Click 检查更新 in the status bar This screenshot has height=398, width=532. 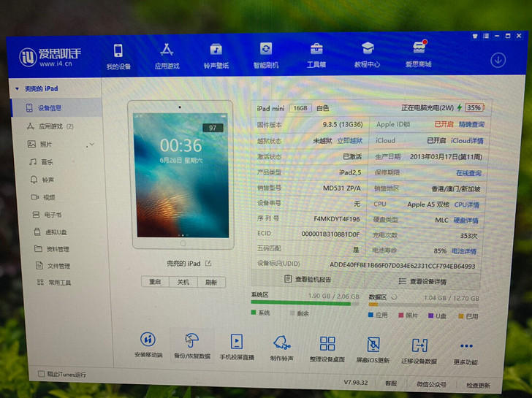coord(479,385)
